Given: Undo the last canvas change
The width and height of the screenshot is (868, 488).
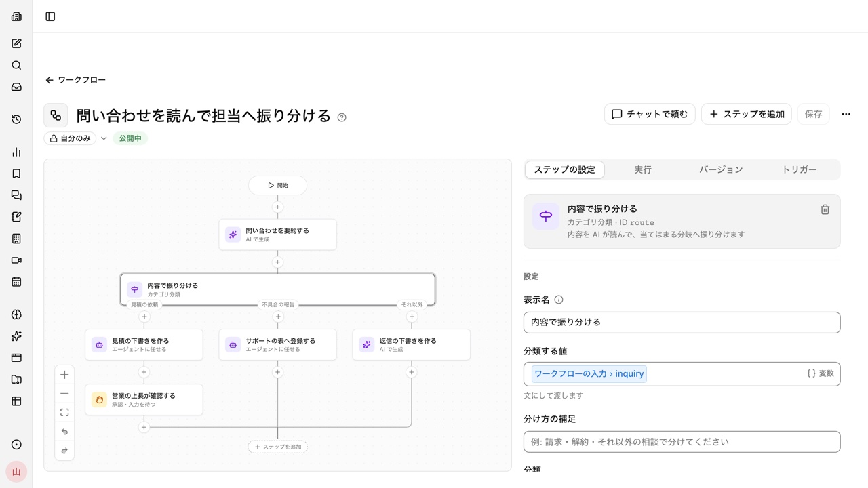Looking at the screenshot, I should point(64,432).
